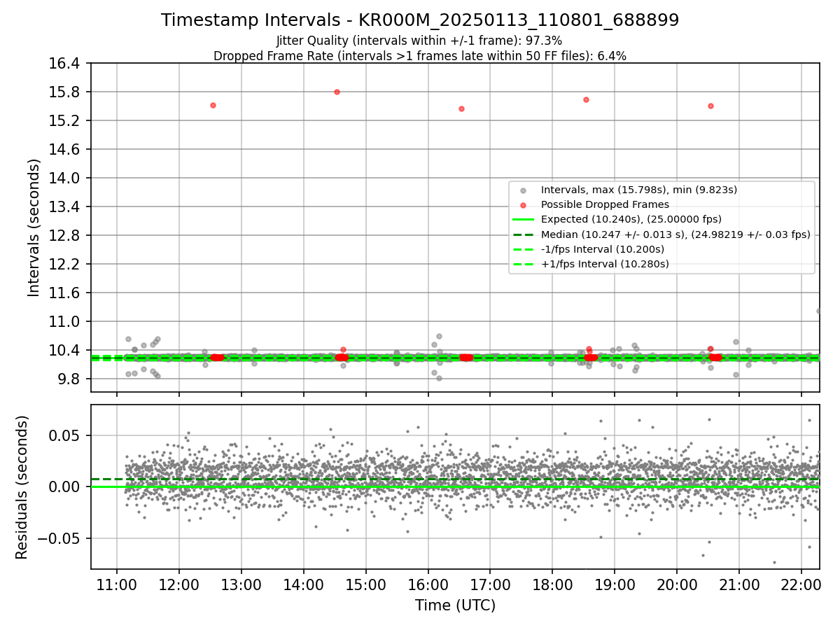Click the 'Residuals (seconds)' y-axis label

pyautogui.click(x=22, y=487)
